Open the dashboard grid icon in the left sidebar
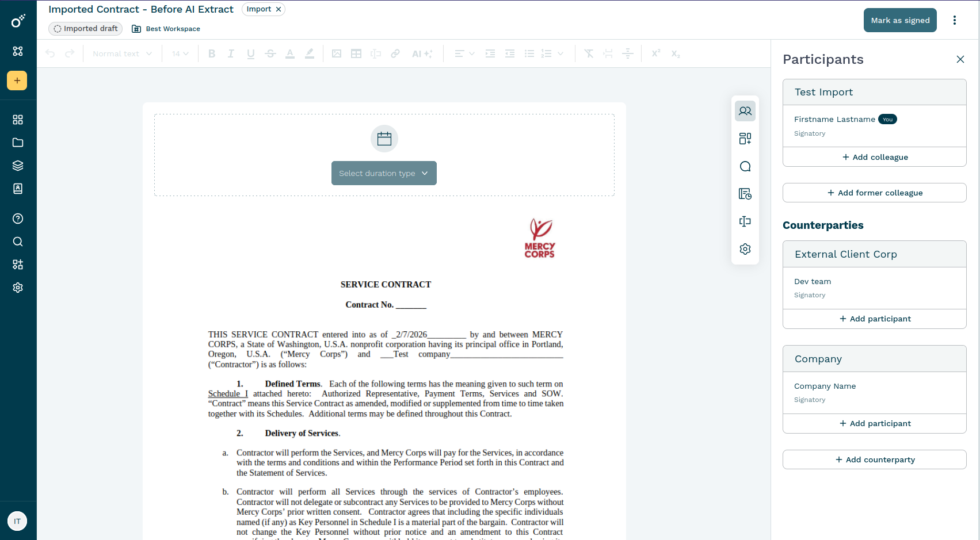 point(18,120)
